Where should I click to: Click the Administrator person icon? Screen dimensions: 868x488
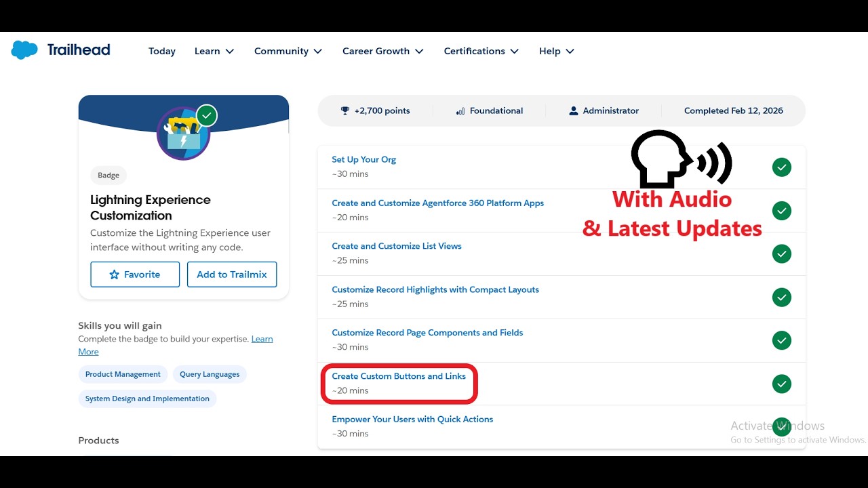coord(574,110)
